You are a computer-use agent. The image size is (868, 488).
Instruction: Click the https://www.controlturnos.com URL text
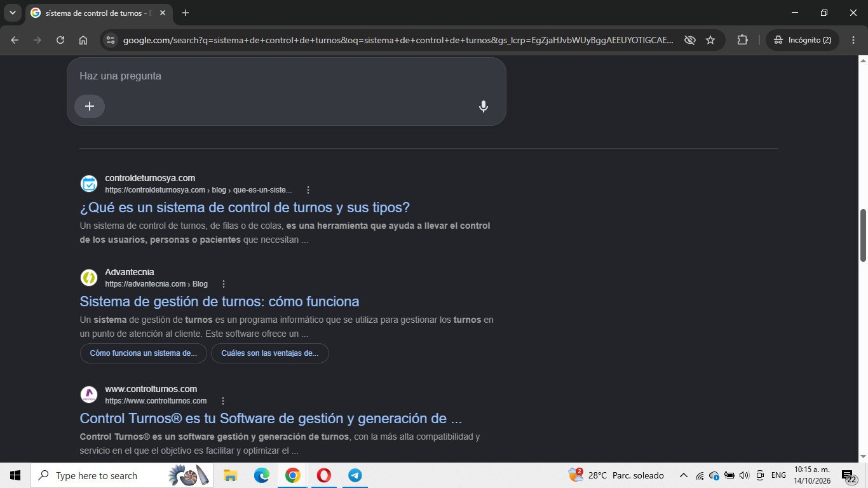point(156,401)
